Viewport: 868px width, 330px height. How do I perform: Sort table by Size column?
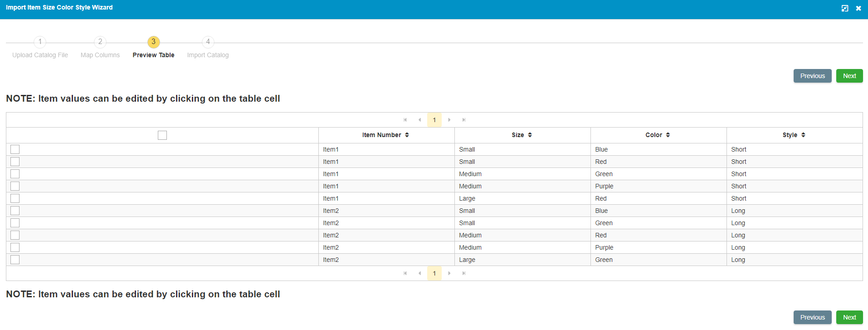(x=522, y=135)
